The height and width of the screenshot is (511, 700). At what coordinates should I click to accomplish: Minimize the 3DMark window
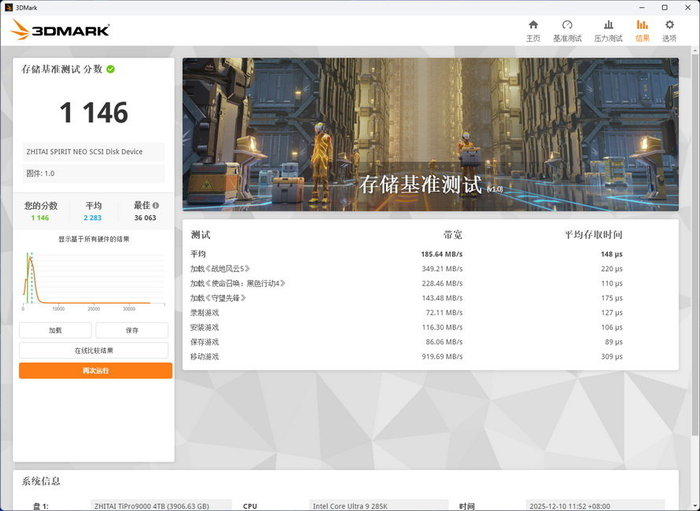tap(642, 8)
